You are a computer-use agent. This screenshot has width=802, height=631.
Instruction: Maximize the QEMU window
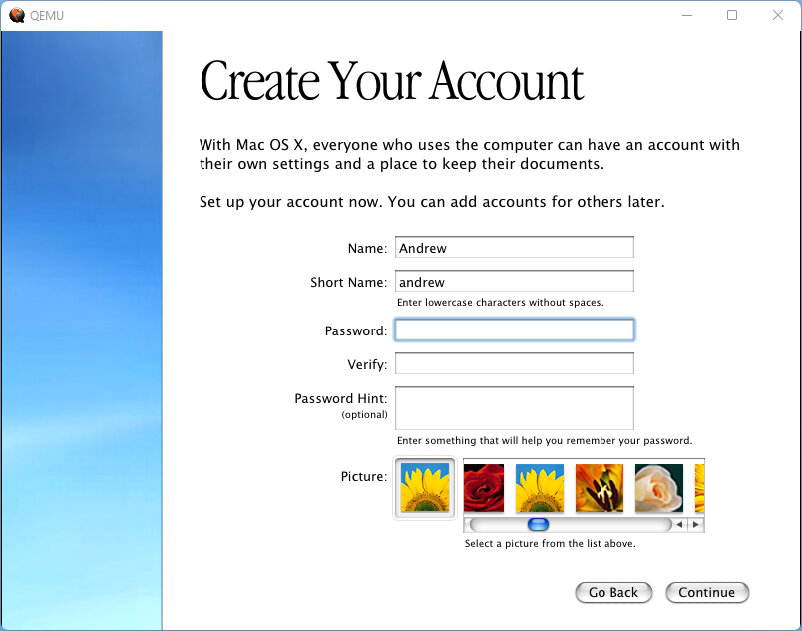732,15
